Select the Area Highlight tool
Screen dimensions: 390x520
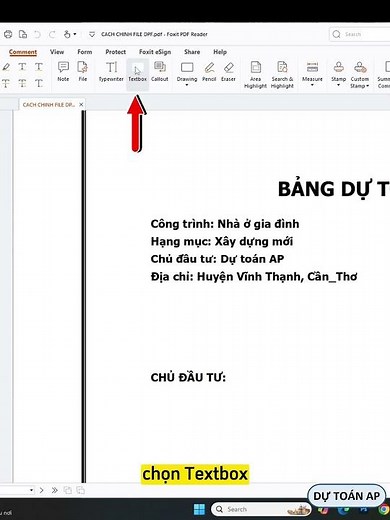[255, 75]
